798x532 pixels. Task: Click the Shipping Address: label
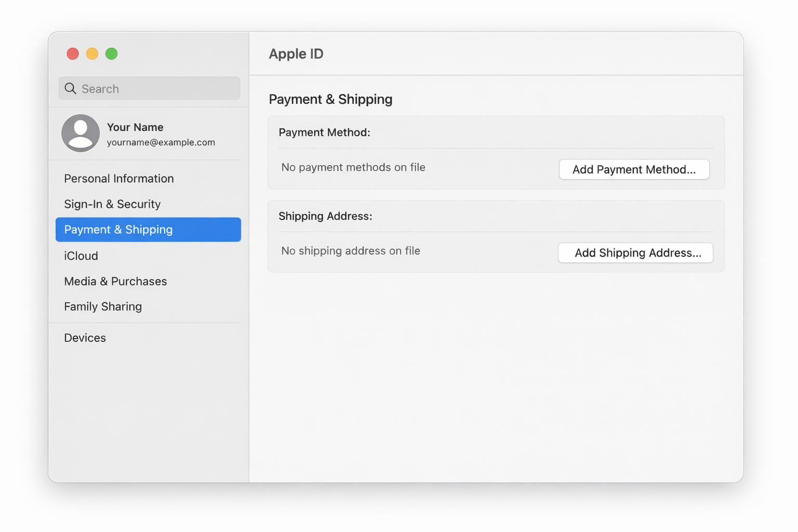[325, 216]
